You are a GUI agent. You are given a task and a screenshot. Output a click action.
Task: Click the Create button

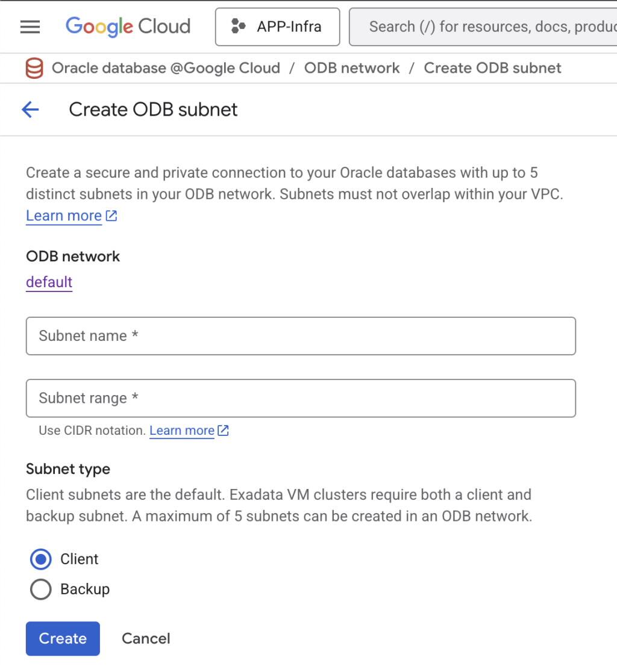pyautogui.click(x=63, y=638)
